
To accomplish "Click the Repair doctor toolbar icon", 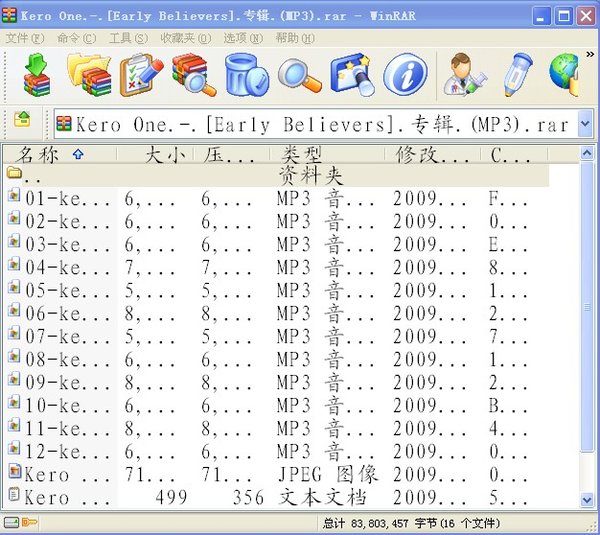I will coord(465,75).
